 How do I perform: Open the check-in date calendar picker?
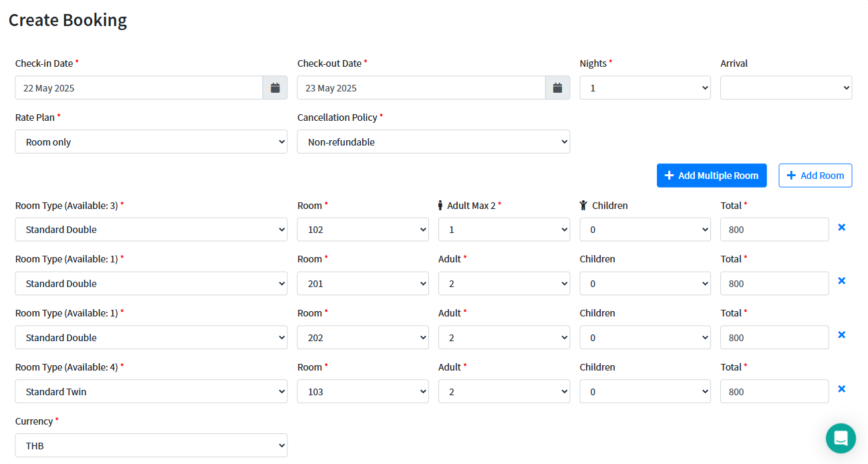point(275,87)
